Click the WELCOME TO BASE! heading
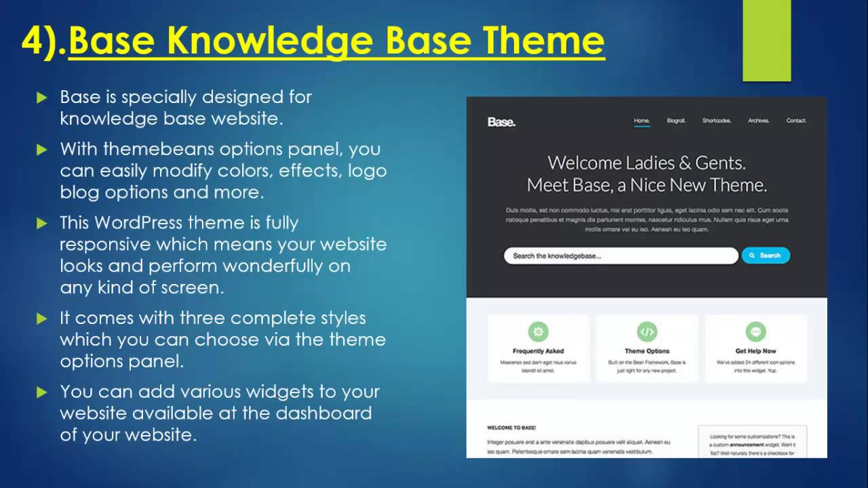The width and height of the screenshot is (868, 488). coord(511,428)
